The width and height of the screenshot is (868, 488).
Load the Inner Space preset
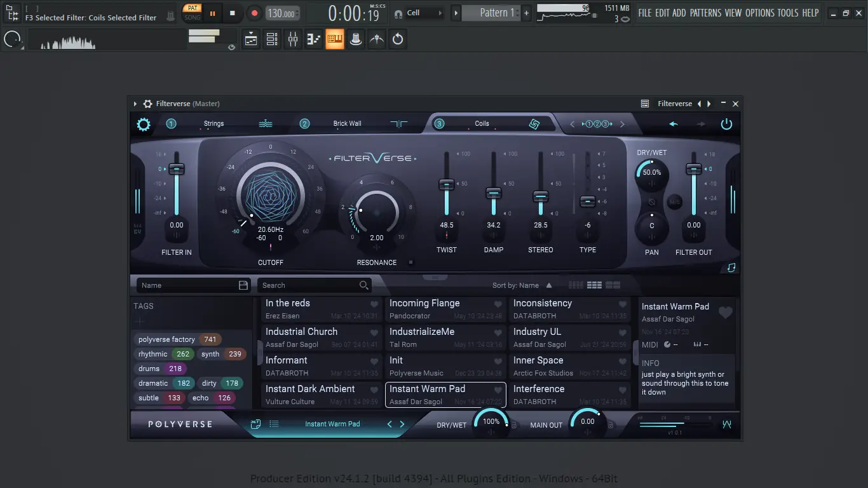point(569,366)
